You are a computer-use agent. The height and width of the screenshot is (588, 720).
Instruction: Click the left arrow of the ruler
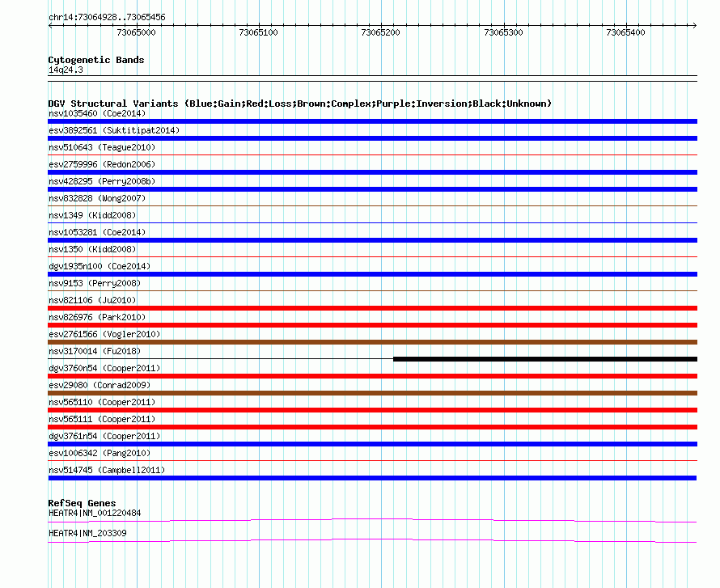click(50, 26)
